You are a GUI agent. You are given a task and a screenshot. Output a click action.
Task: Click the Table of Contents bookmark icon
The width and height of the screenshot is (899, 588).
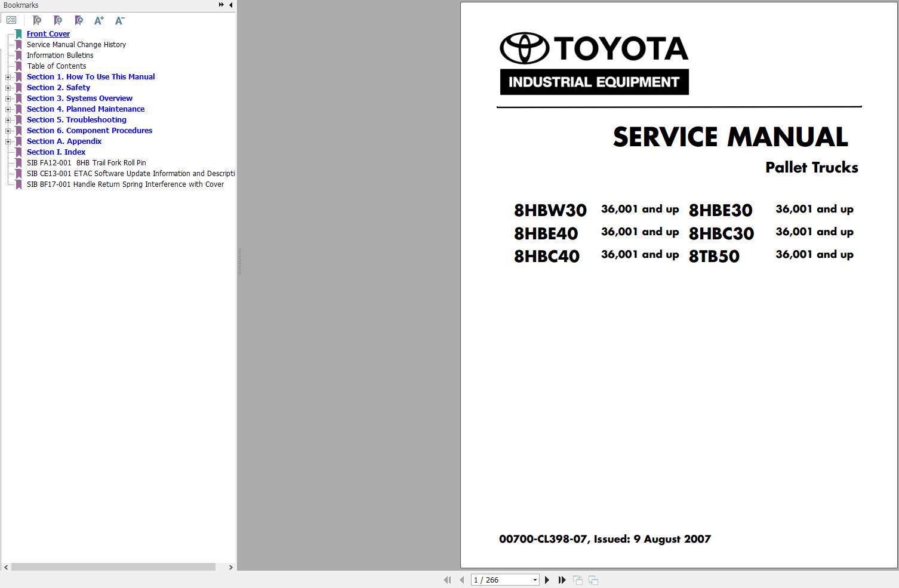[19, 66]
